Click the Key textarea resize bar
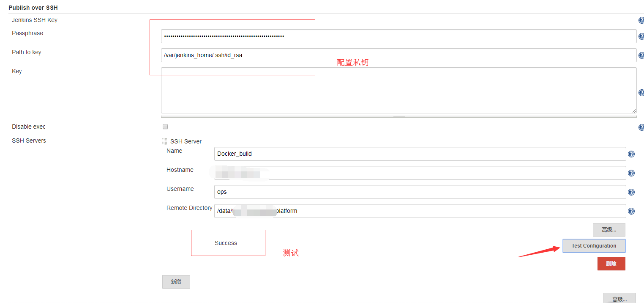 click(398, 116)
